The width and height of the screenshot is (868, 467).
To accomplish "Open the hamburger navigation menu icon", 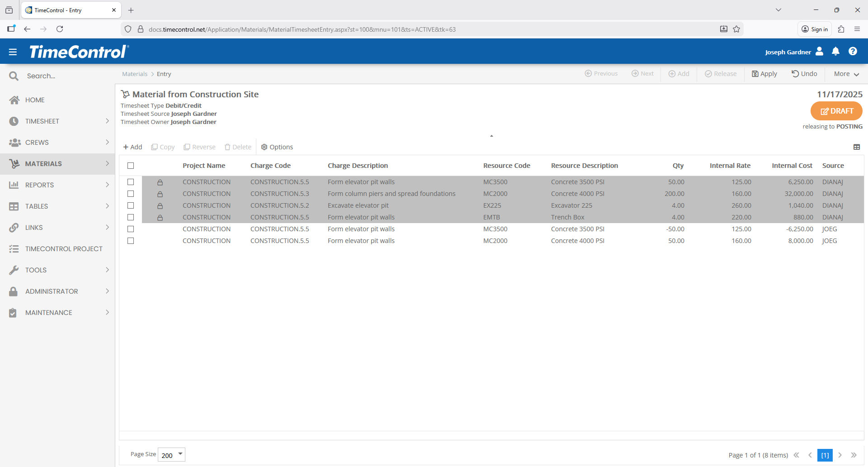I will [x=13, y=52].
